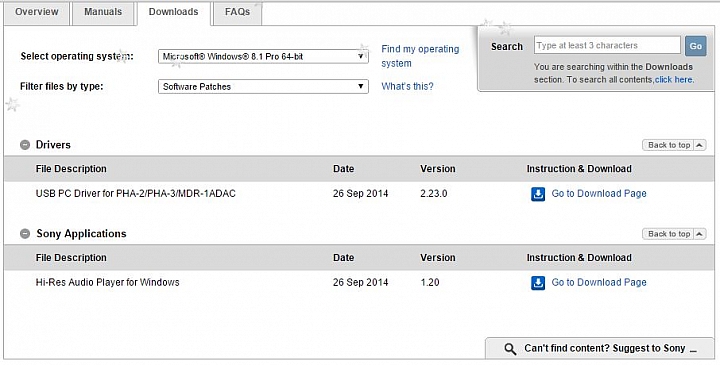Click the up arrow beside Drivers Back to top
Viewport: 720px width, 365px height.
click(x=699, y=145)
